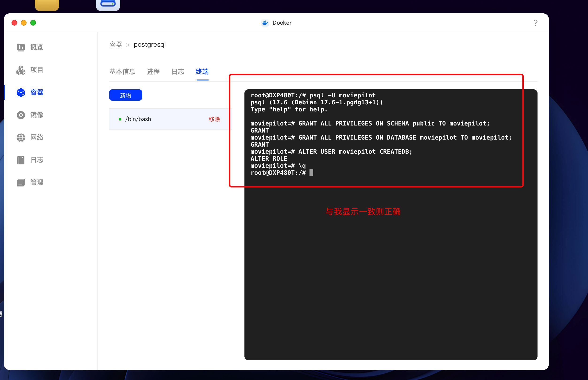Switch to the 基本信息 tab
588x380 pixels.
(x=122, y=72)
